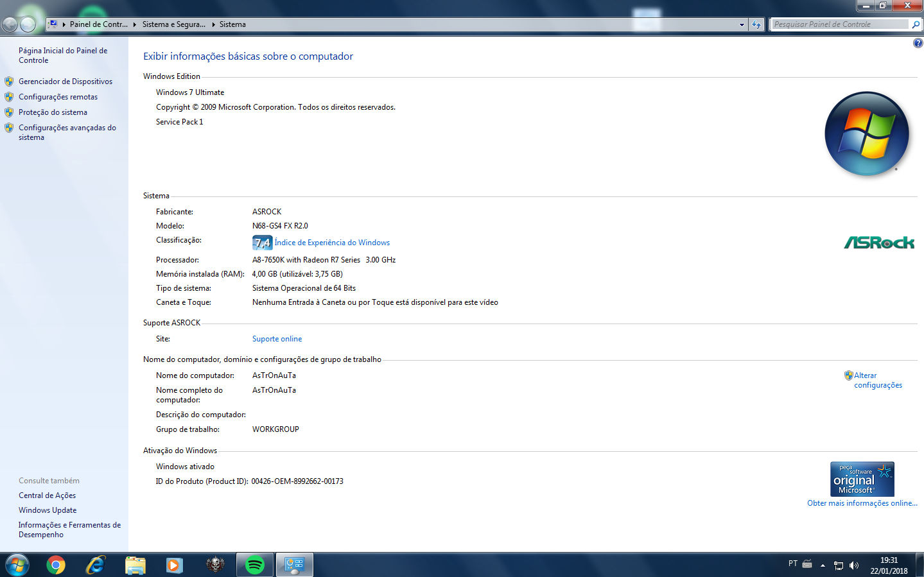This screenshot has width=924, height=577.
Task: Open Windows Explorer folder icon in taskbar
Action: click(135, 565)
